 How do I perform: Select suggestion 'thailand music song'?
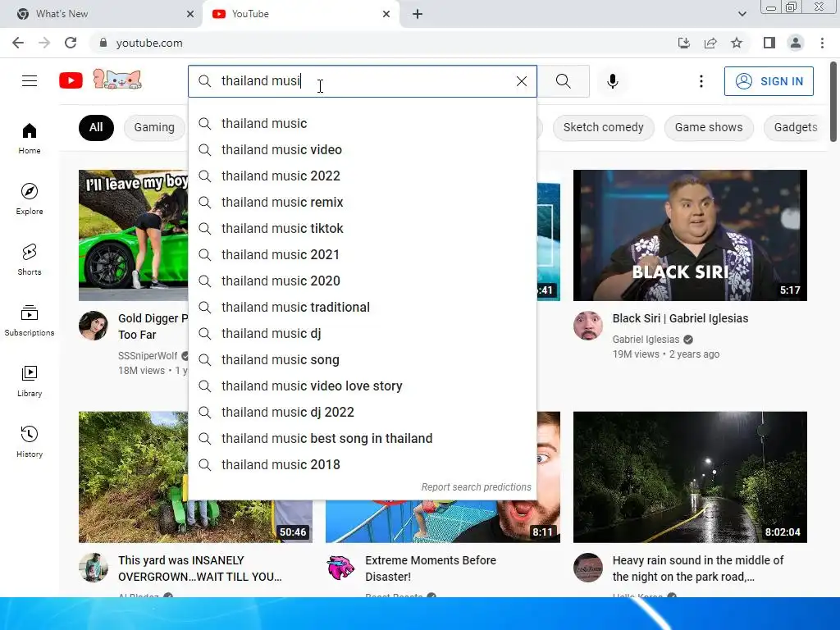pos(363,359)
